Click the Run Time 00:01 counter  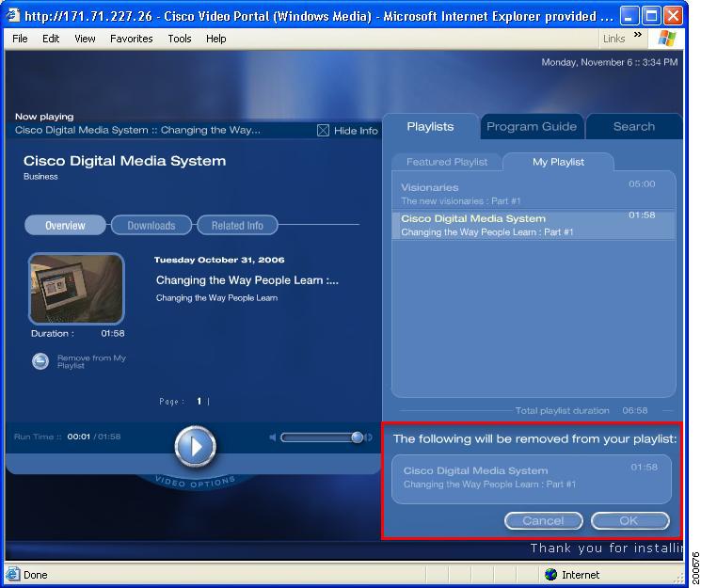click(x=79, y=437)
